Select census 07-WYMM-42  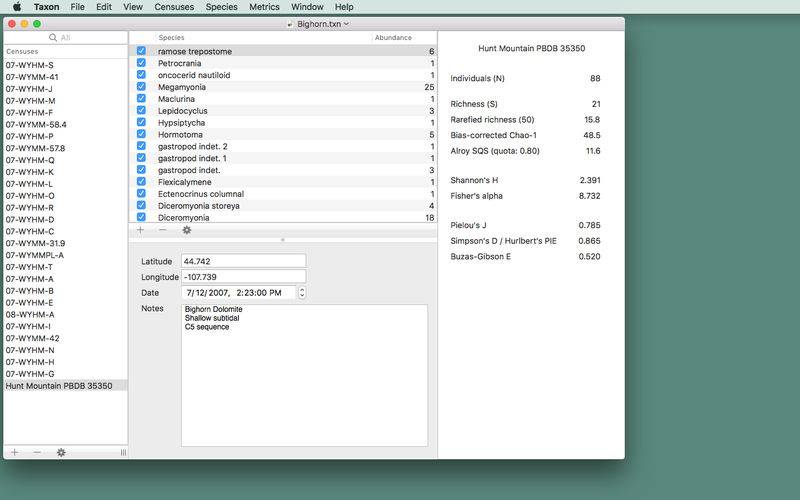point(65,338)
